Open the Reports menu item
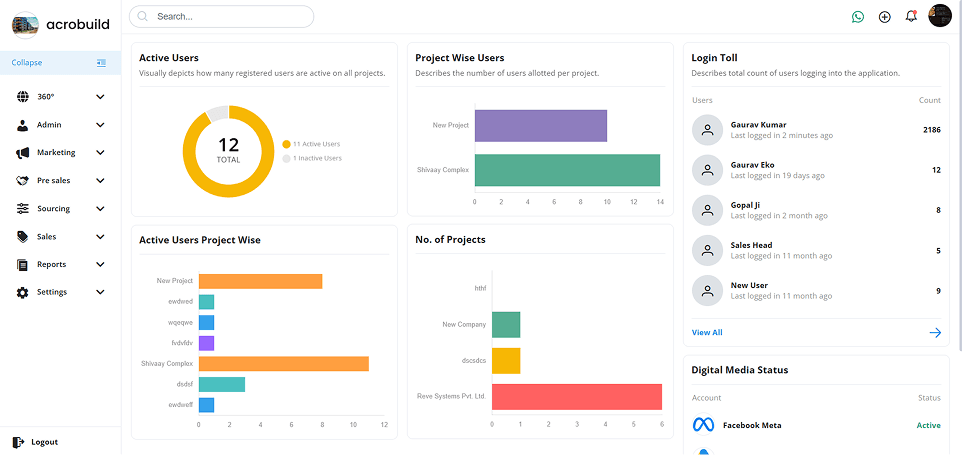 coord(51,265)
